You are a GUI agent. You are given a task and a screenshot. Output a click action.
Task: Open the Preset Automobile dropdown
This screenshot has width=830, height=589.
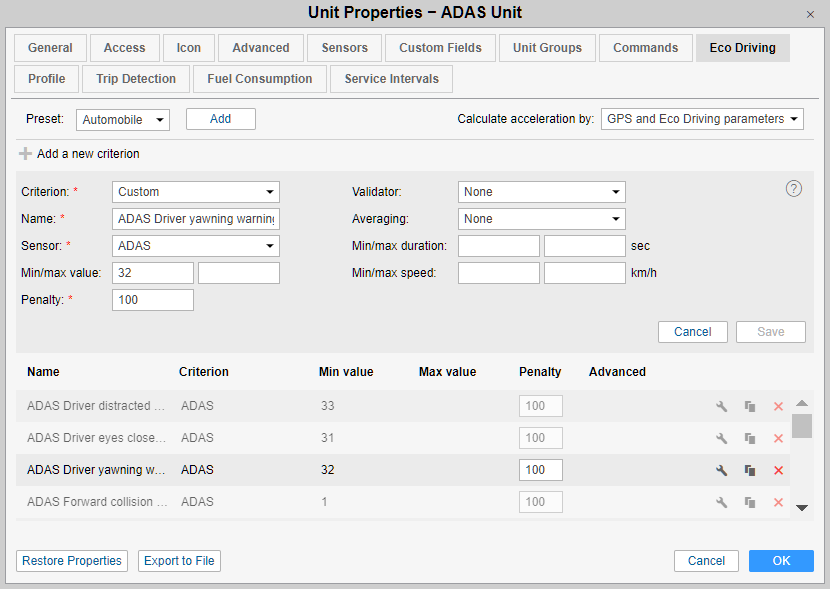coord(123,120)
